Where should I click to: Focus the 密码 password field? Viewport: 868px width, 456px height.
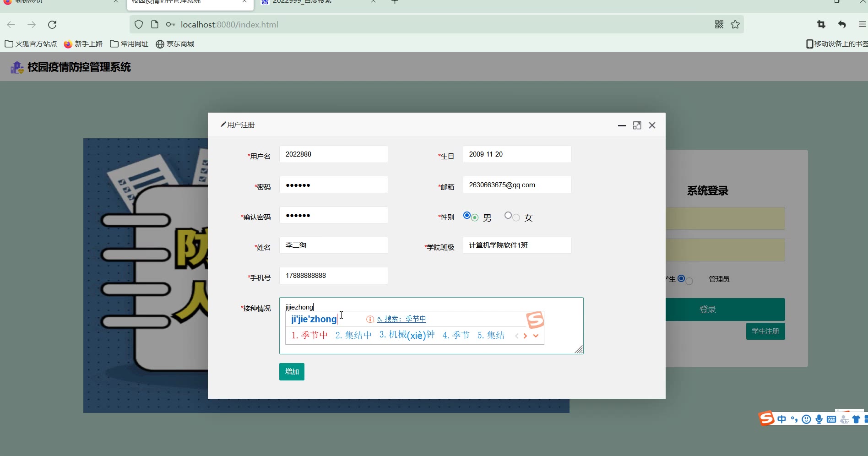tap(334, 185)
